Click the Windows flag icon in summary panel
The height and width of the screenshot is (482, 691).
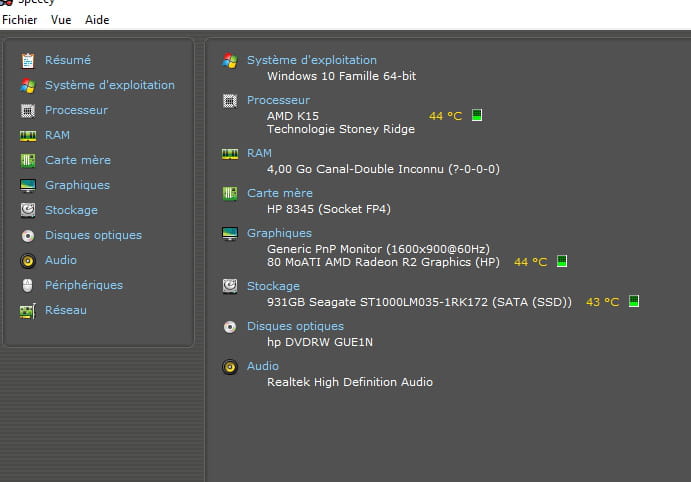pyautogui.click(x=230, y=61)
